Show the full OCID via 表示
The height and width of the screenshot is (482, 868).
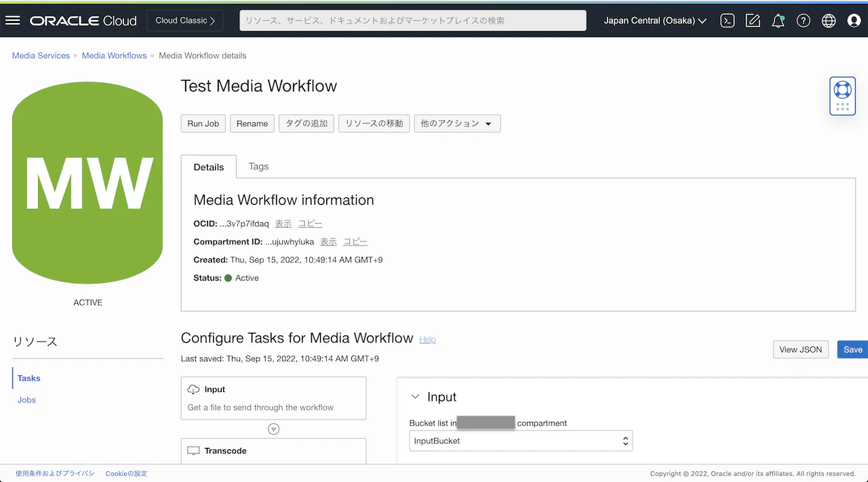click(x=283, y=224)
